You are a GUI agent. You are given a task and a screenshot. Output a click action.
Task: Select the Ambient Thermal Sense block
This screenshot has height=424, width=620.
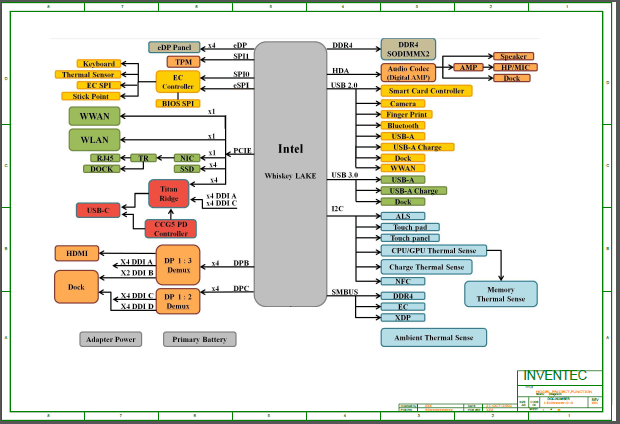coord(433,337)
